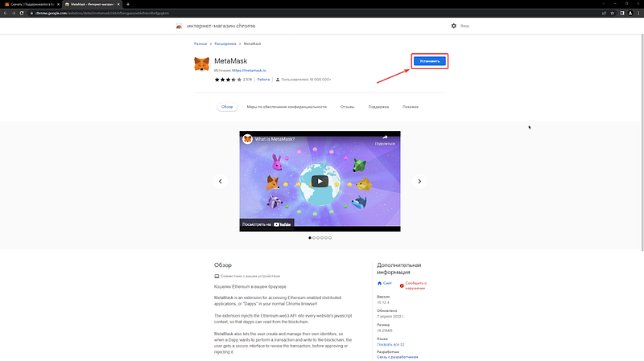The height and width of the screenshot is (361, 644).
Task: Click the address bar URL
Action: point(102,13)
